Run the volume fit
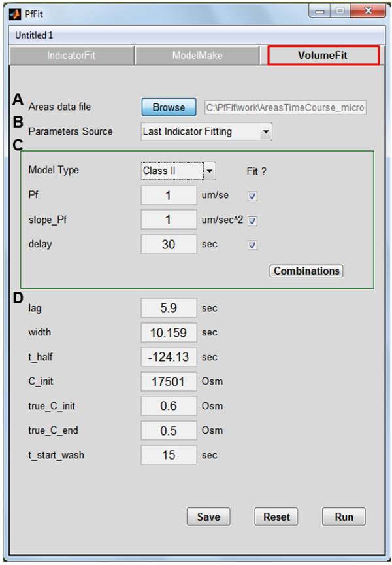Screen dimensions: 392x565 pos(344,517)
